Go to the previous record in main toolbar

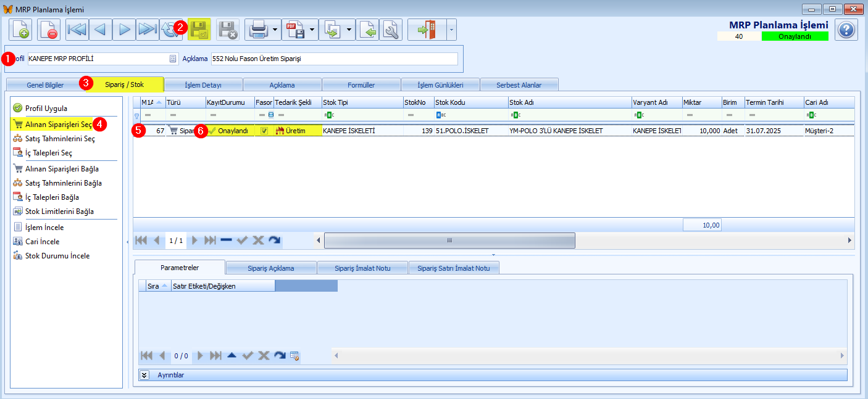[x=101, y=30]
